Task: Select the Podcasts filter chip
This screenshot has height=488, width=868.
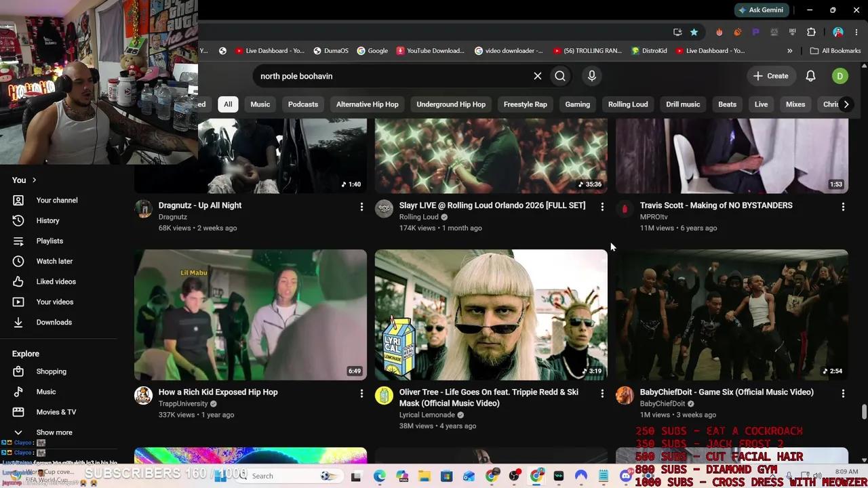Action: tap(303, 104)
